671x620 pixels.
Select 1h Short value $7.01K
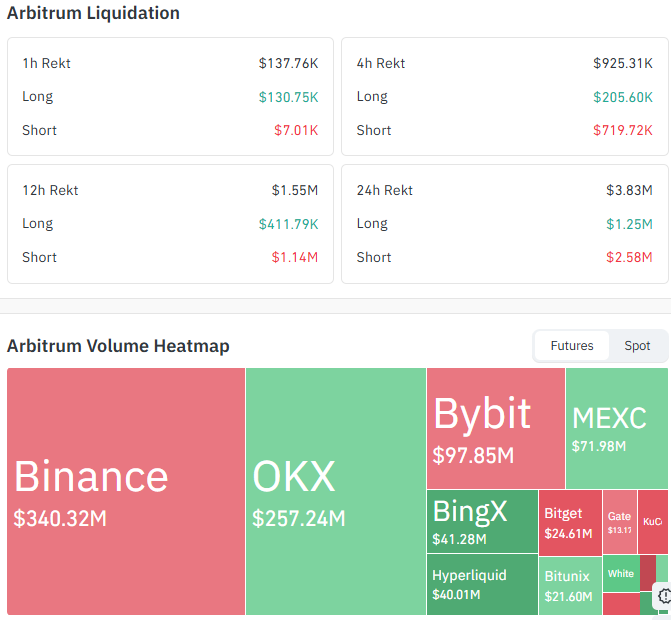pyautogui.click(x=296, y=130)
